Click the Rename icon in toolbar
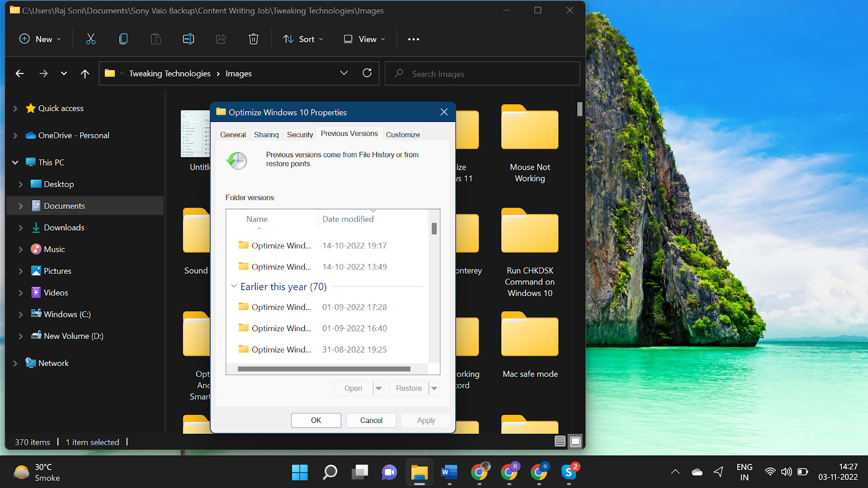868x488 pixels. tap(188, 39)
